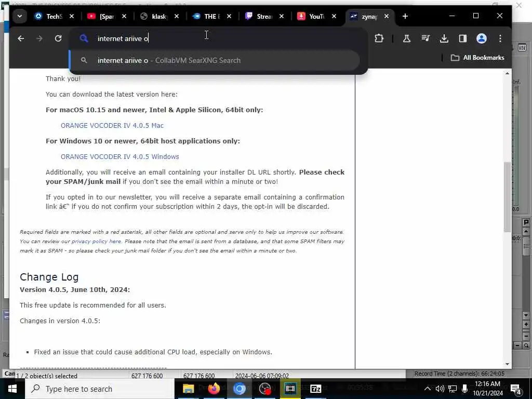Open Chrome Labs flask icon
532x399 pixels.
(406, 38)
